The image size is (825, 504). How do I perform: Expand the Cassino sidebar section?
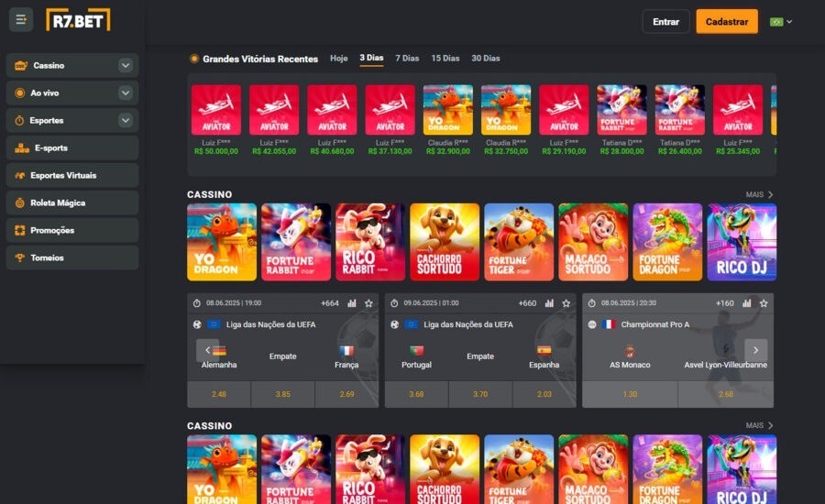(x=126, y=66)
